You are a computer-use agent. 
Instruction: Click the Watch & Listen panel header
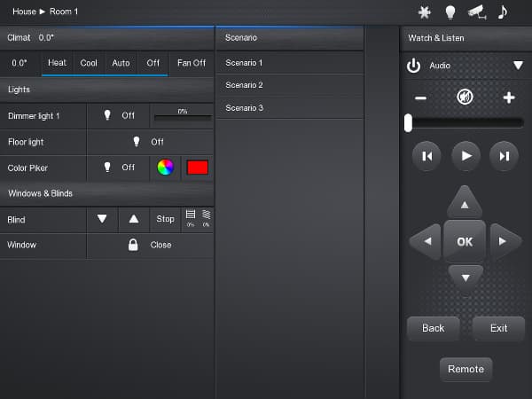click(x=466, y=38)
